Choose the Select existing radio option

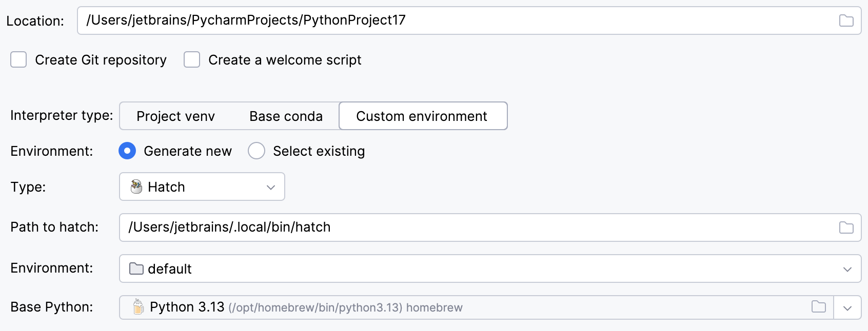pyautogui.click(x=257, y=151)
